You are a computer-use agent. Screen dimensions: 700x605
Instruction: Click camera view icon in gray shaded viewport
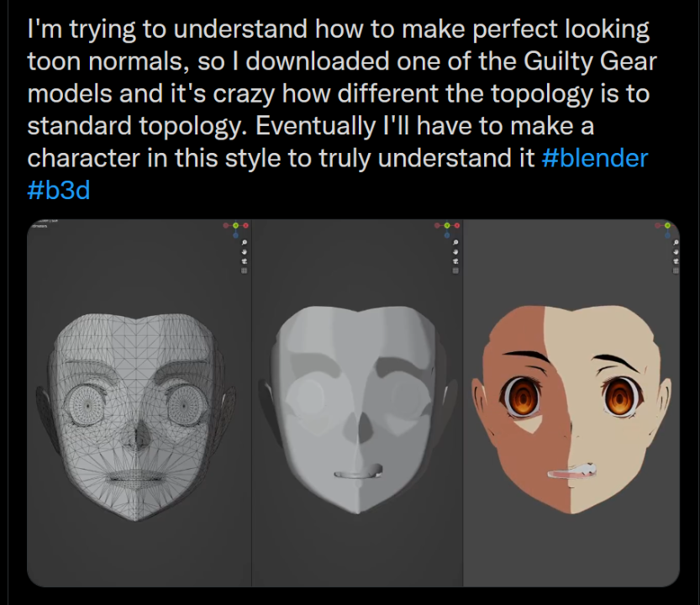tap(455, 261)
